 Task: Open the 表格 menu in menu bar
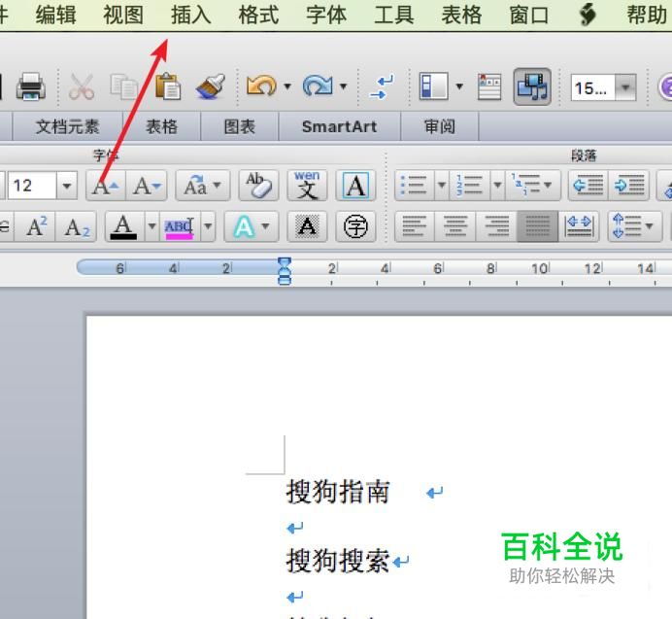click(x=461, y=15)
